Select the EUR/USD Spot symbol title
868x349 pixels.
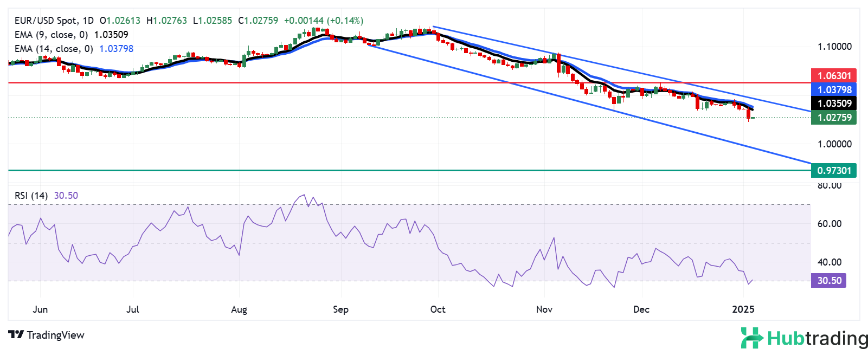(46, 21)
